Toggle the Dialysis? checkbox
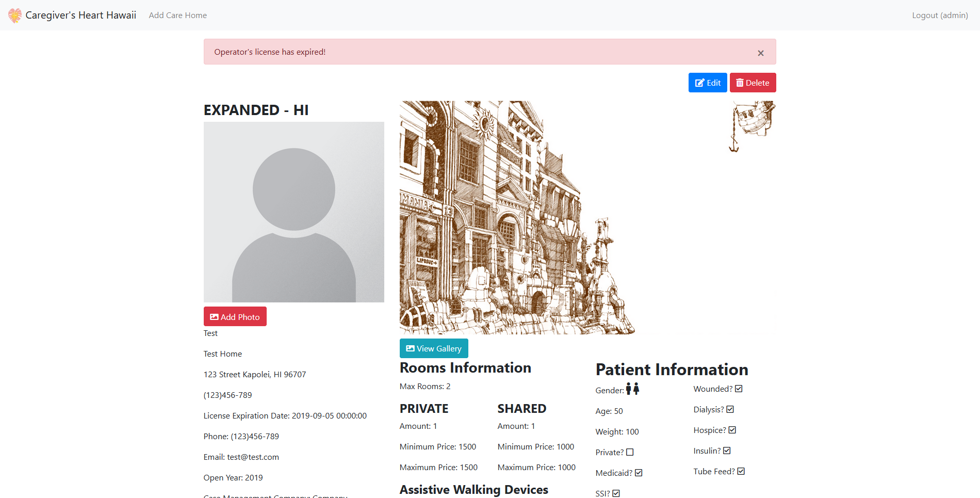The height and width of the screenshot is (498, 980). (x=730, y=409)
